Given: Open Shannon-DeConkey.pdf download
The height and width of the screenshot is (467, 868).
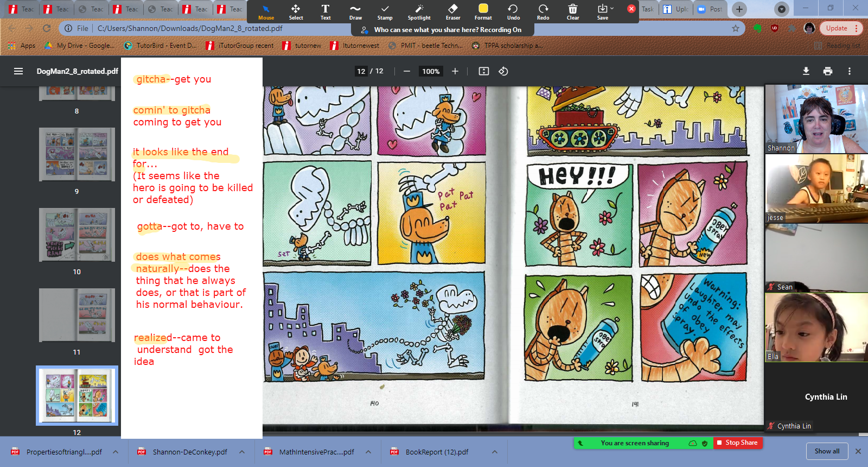Looking at the screenshot, I should pos(183,452).
